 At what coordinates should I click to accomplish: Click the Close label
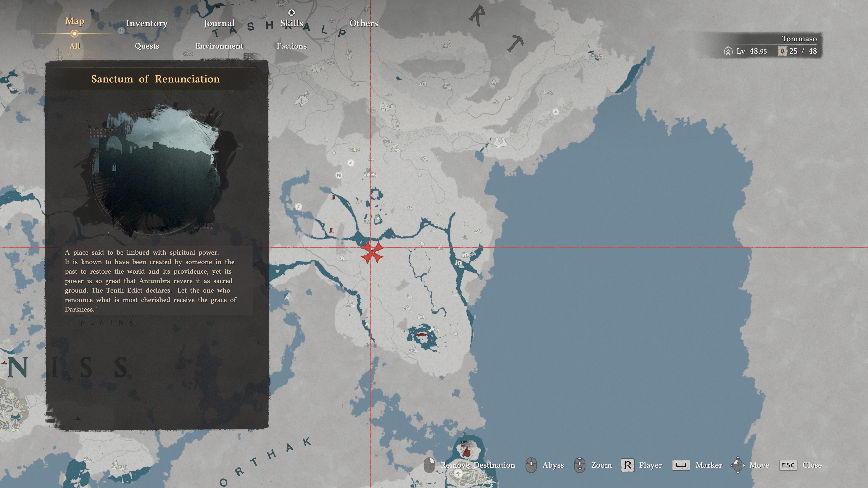click(x=812, y=465)
